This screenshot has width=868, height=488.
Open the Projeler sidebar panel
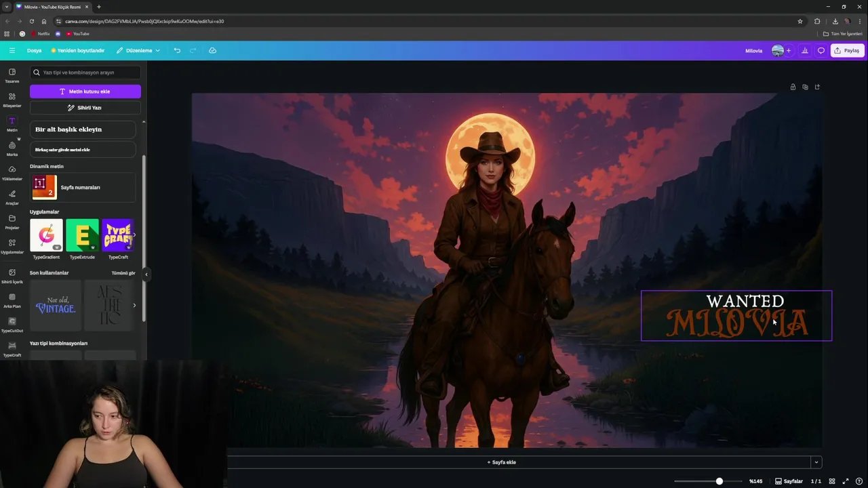[x=12, y=222]
